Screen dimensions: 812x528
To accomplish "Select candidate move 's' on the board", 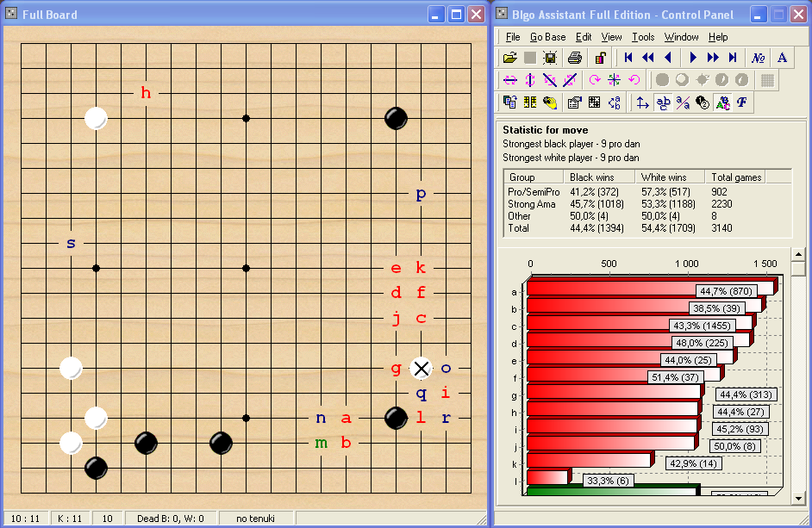I will [71, 243].
